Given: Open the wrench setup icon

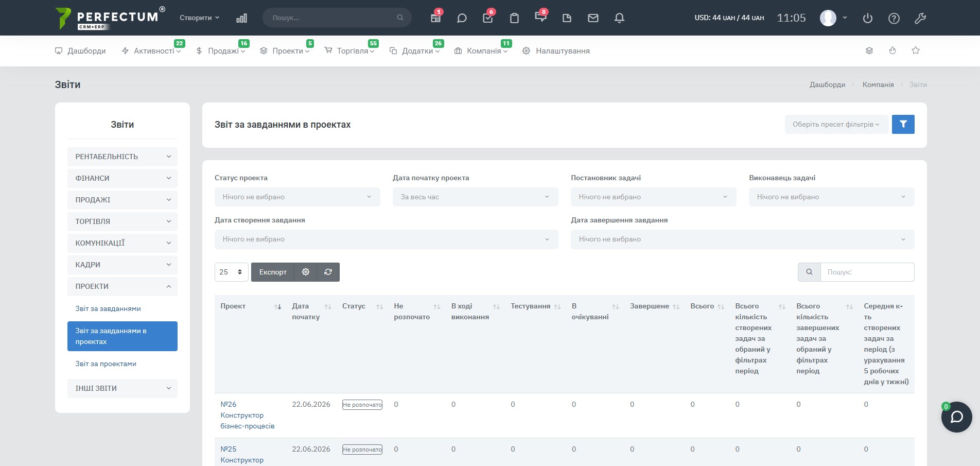Looking at the screenshot, I should pos(920,18).
